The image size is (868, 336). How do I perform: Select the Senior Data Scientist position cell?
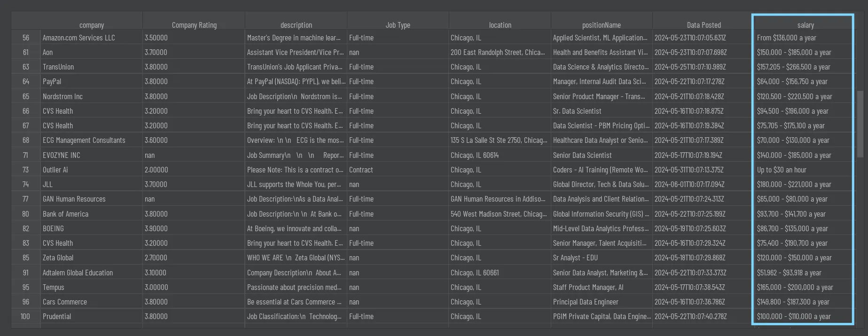(602, 155)
